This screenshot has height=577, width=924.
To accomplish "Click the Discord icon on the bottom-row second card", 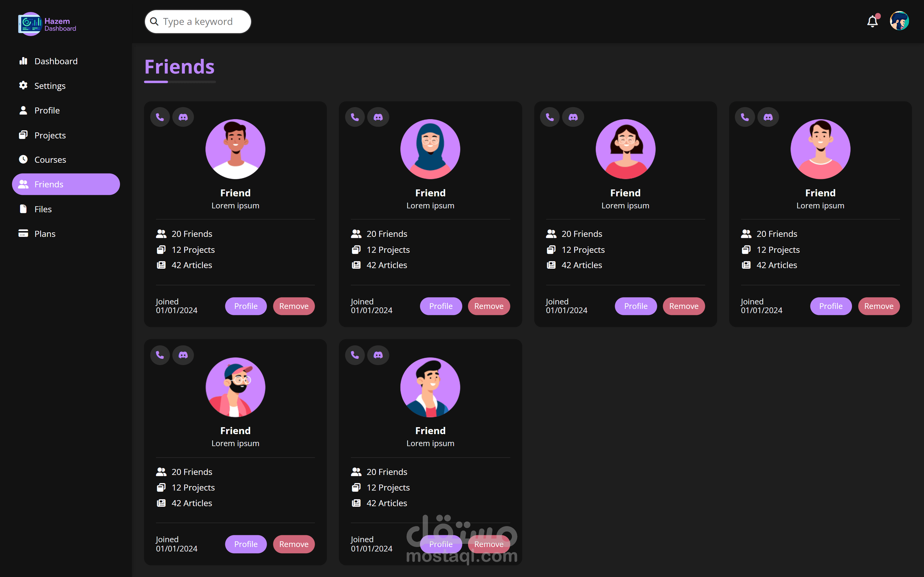I will (378, 355).
